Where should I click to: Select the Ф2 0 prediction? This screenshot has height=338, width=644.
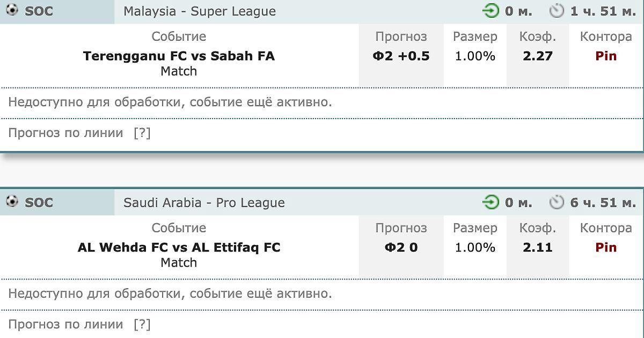(401, 248)
